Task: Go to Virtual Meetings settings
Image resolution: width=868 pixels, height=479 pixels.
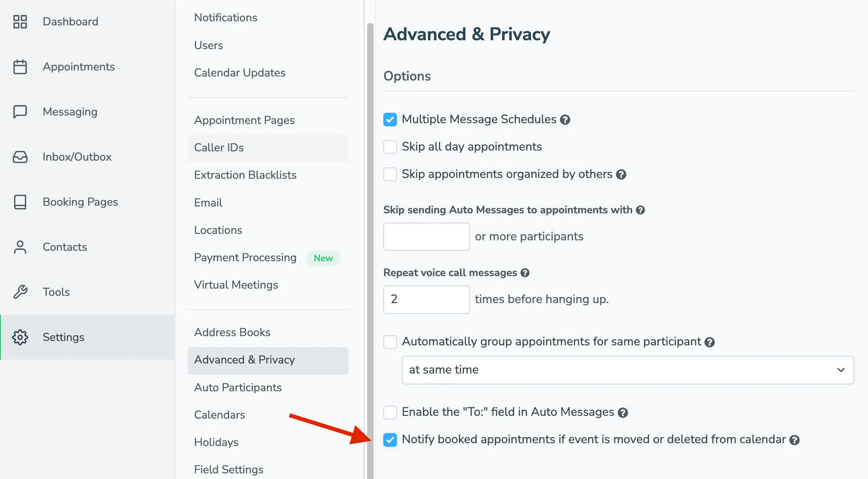Action: tap(236, 285)
